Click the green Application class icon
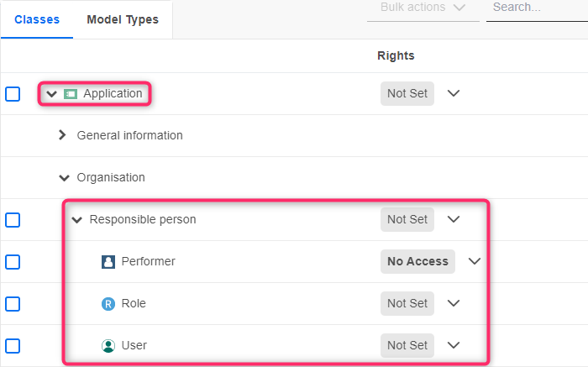588x367 pixels. [x=71, y=94]
